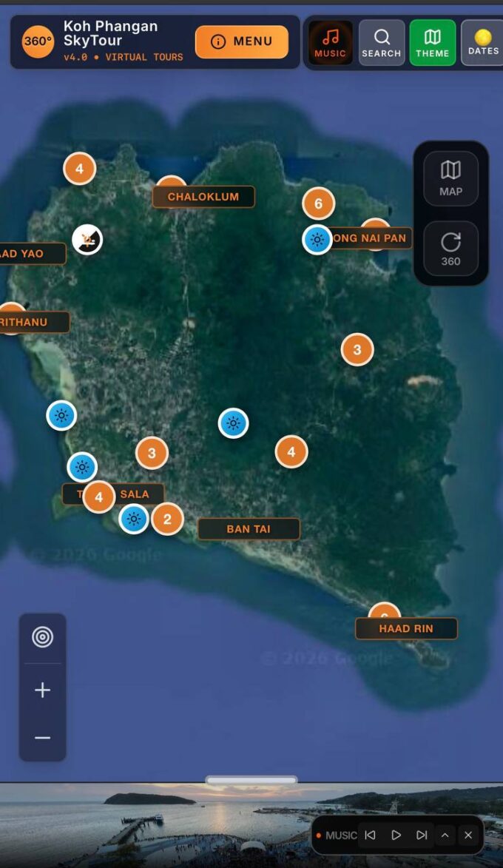Image resolution: width=503 pixels, height=868 pixels.
Task: Click the recenter target icon
Action: (43, 637)
